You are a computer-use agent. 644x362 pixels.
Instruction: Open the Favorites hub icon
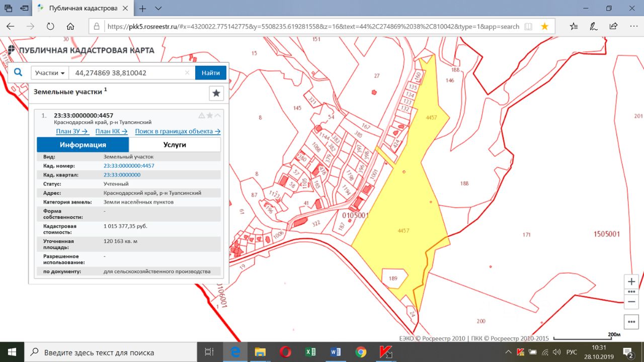[x=574, y=27]
